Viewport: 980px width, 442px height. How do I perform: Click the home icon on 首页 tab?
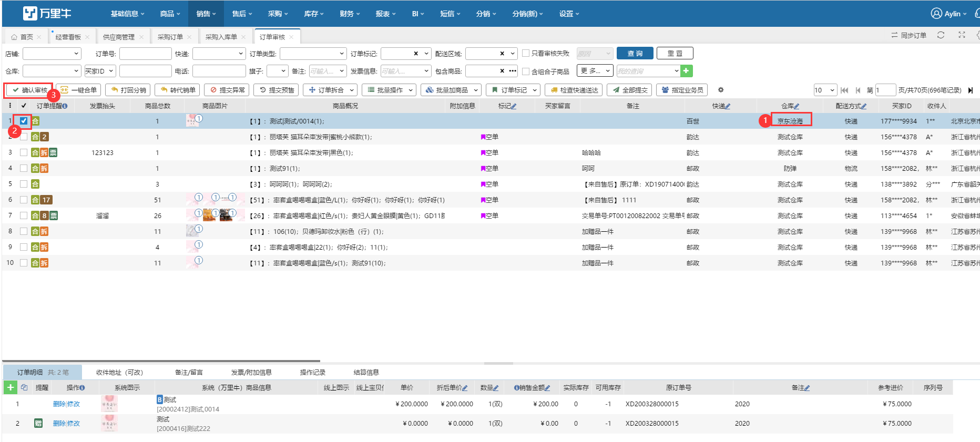pos(14,37)
